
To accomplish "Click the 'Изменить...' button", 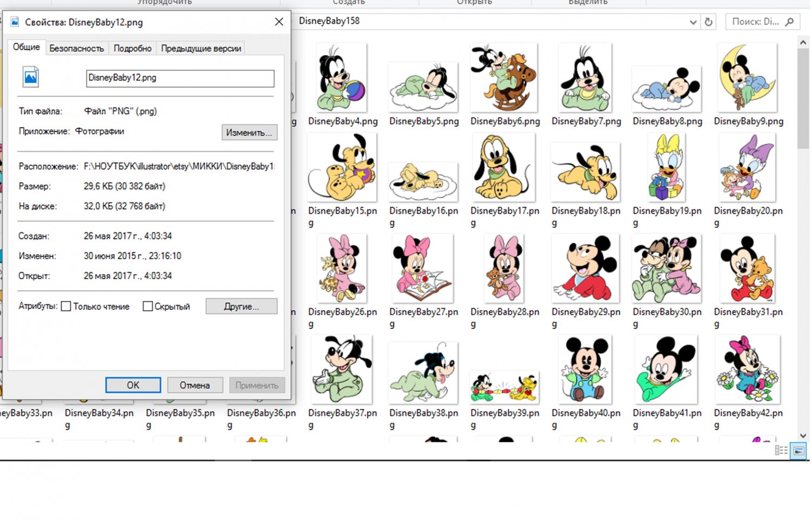I will tap(249, 133).
